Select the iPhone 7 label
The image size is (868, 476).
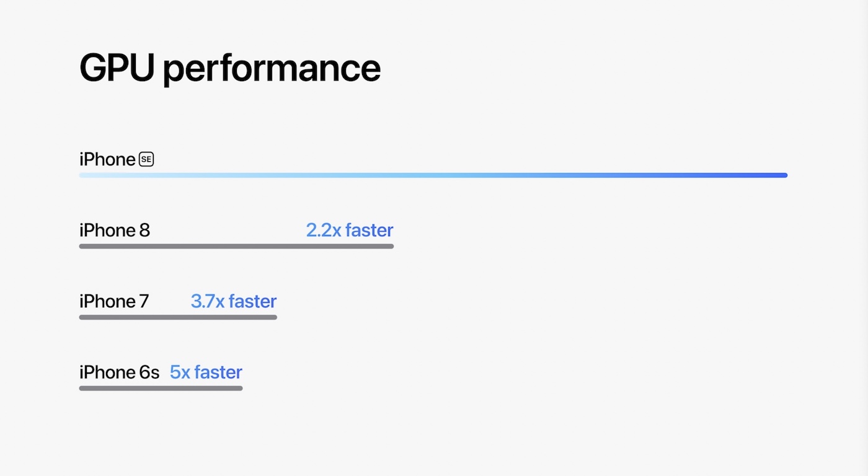click(x=114, y=301)
